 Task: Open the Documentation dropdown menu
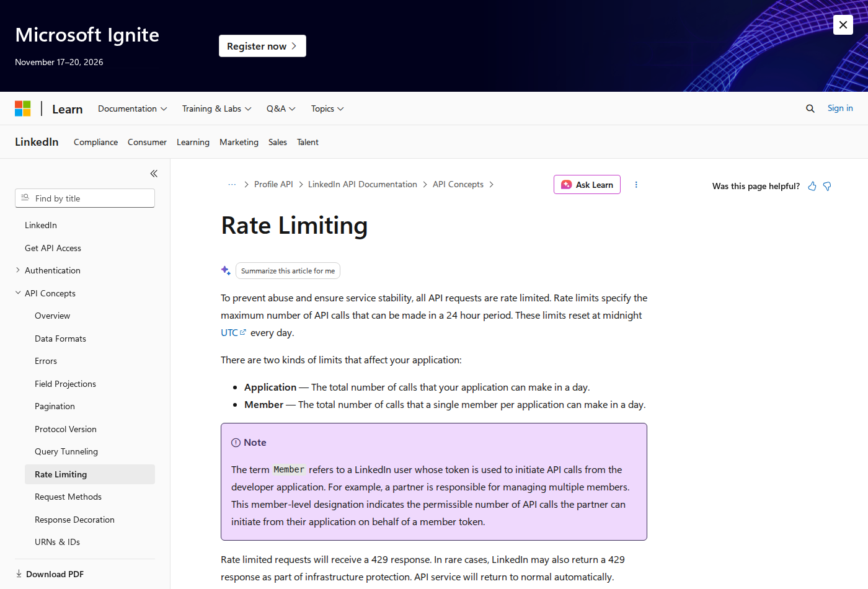coord(133,108)
